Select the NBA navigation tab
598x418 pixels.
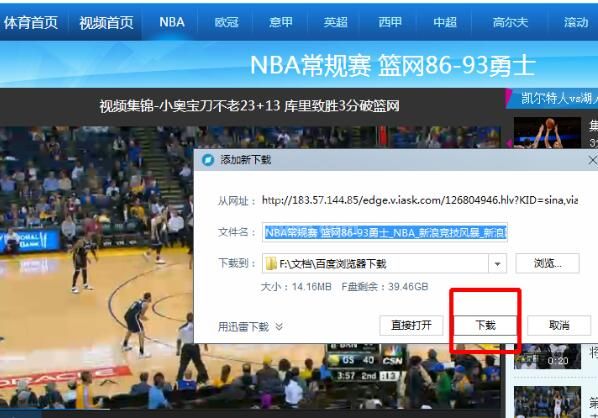[x=172, y=22]
